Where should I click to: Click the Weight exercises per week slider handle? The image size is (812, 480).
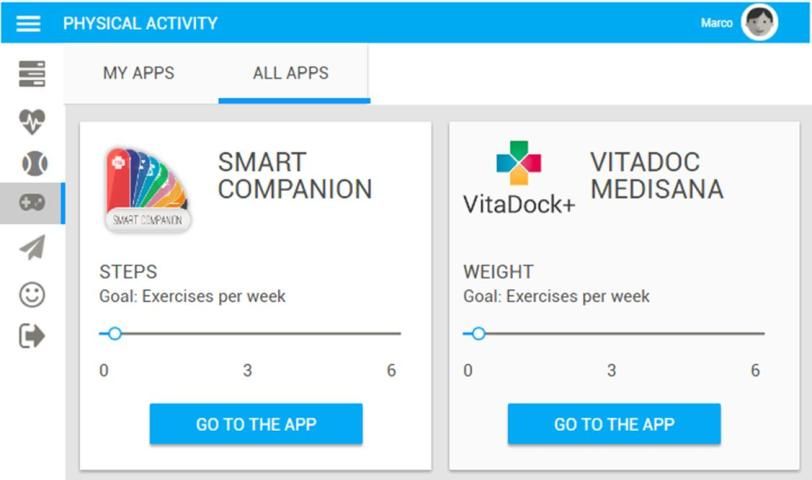[479, 333]
